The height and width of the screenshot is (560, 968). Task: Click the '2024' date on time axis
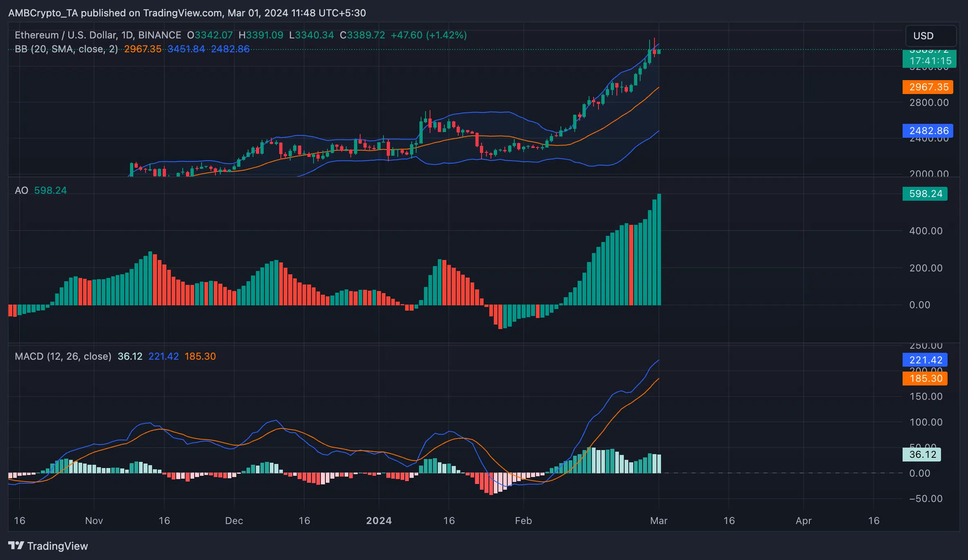click(x=379, y=521)
